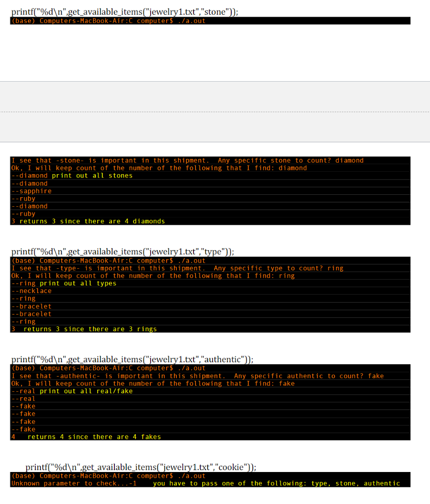Click the "--ring" line directly below "--necklace"

click(23, 299)
